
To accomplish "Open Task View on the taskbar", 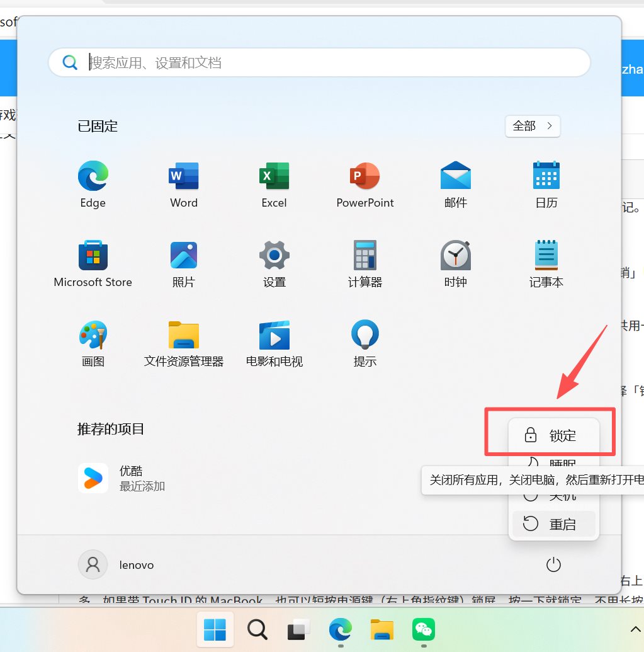I will [x=299, y=629].
